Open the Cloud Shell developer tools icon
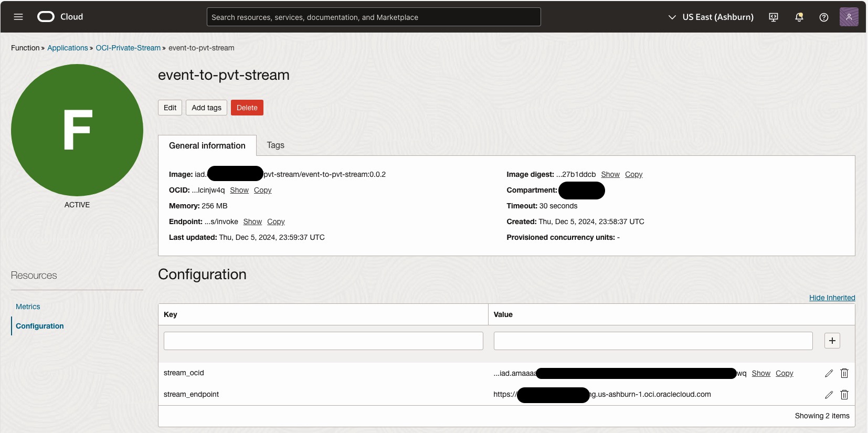 click(x=774, y=17)
